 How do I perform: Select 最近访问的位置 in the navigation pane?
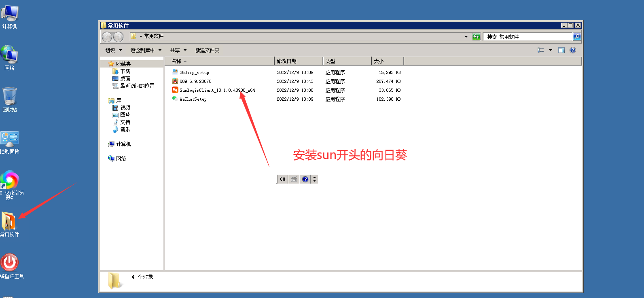[137, 86]
